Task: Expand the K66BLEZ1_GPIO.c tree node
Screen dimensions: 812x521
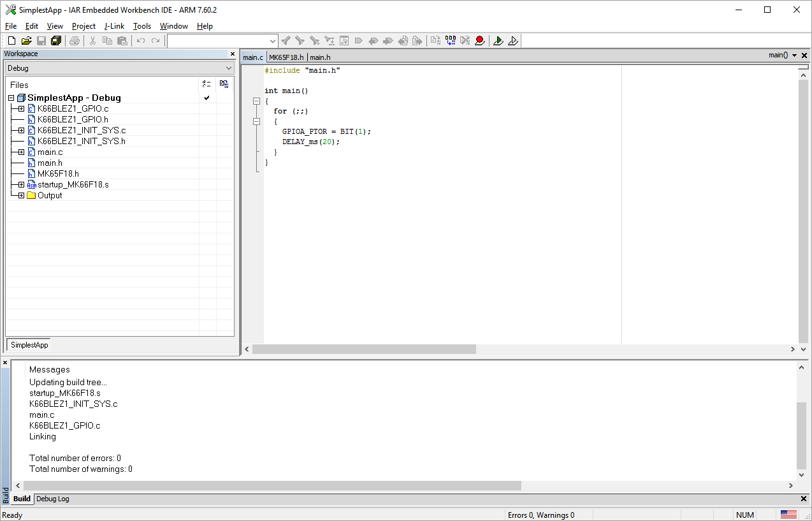Action: pyautogui.click(x=21, y=108)
